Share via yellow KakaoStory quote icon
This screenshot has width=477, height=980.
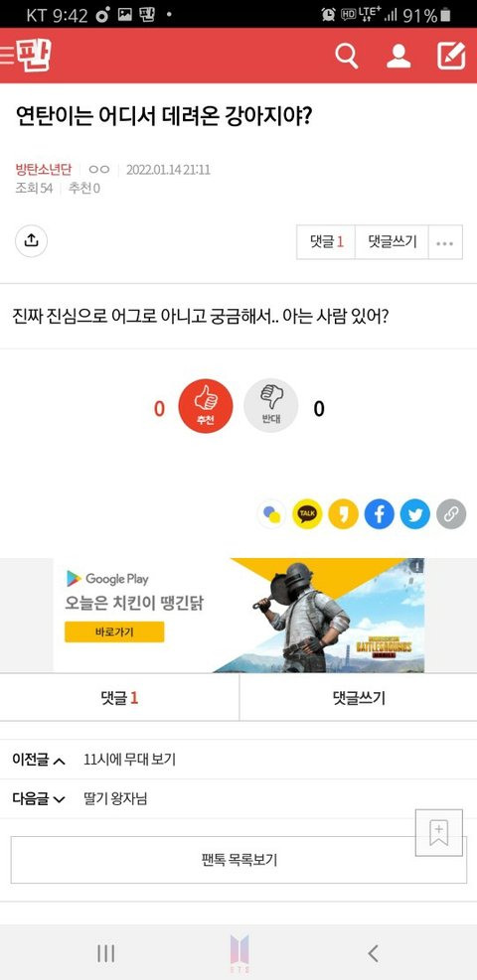coord(343,514)
